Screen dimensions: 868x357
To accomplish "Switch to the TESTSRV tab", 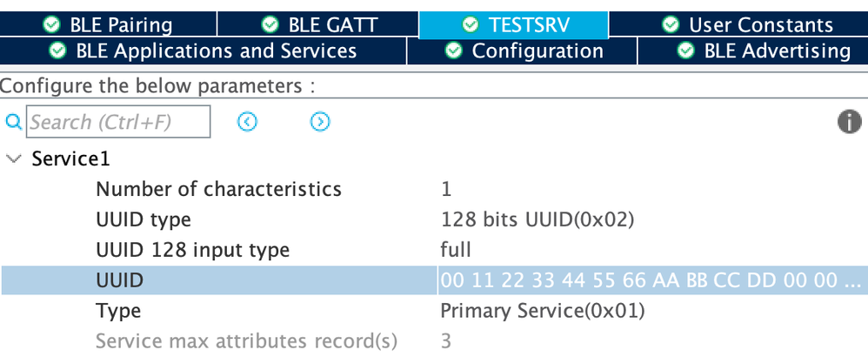I will click(513, 25).
